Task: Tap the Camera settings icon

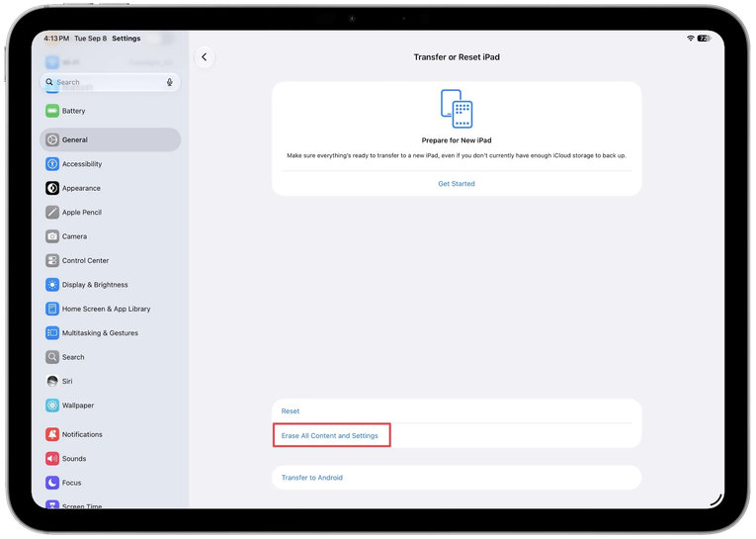Action: pos(52,236)
